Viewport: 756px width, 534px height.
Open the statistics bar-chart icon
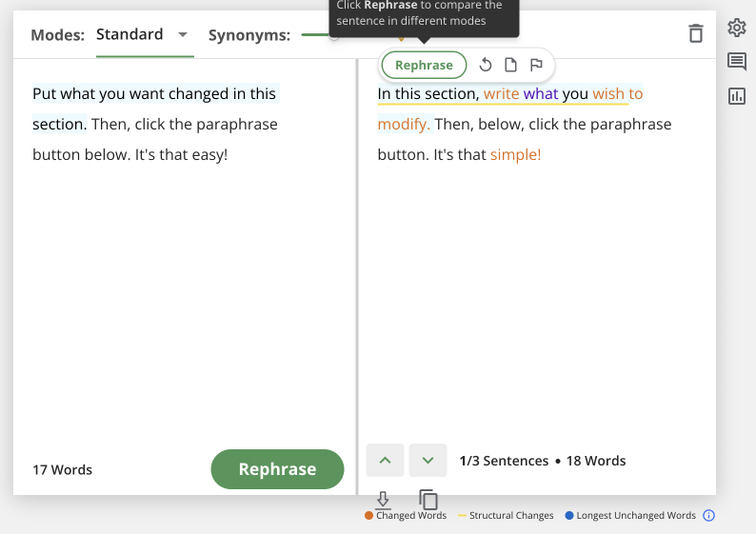coord(737,96)
